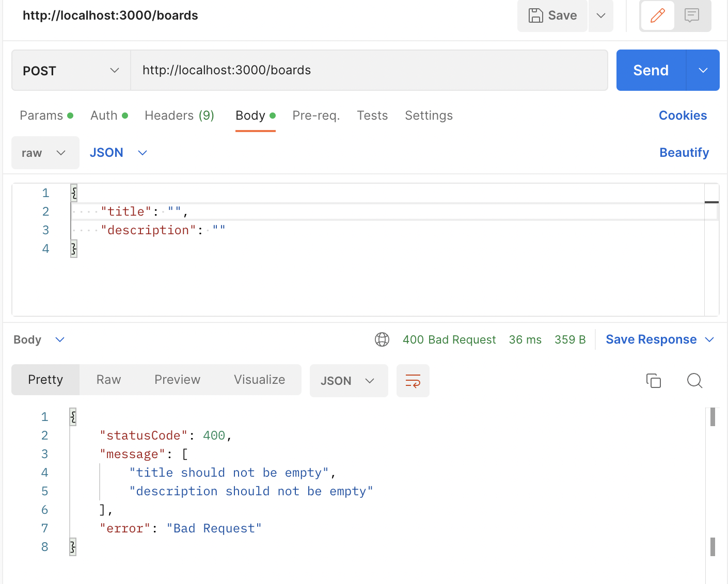This screenshot has width=728, height=584.
Task: Open the raw body type dropdown
Action: click(45, 153)
